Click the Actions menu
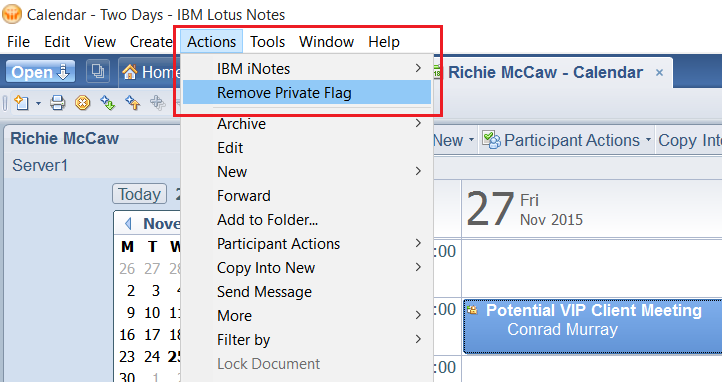The height and width of the screenshot is (382, 722). pos(211,42)
